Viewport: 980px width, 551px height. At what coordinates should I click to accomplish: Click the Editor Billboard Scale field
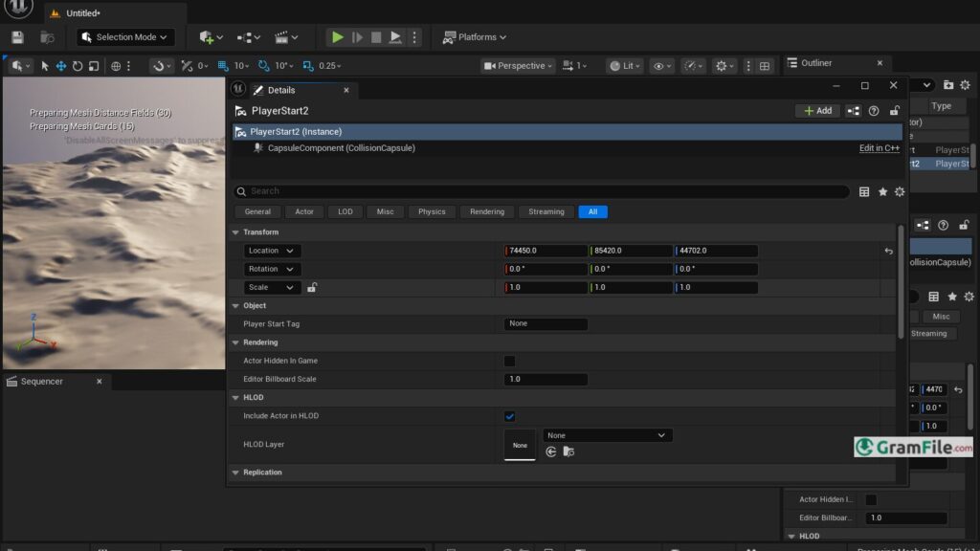point(546,379)
